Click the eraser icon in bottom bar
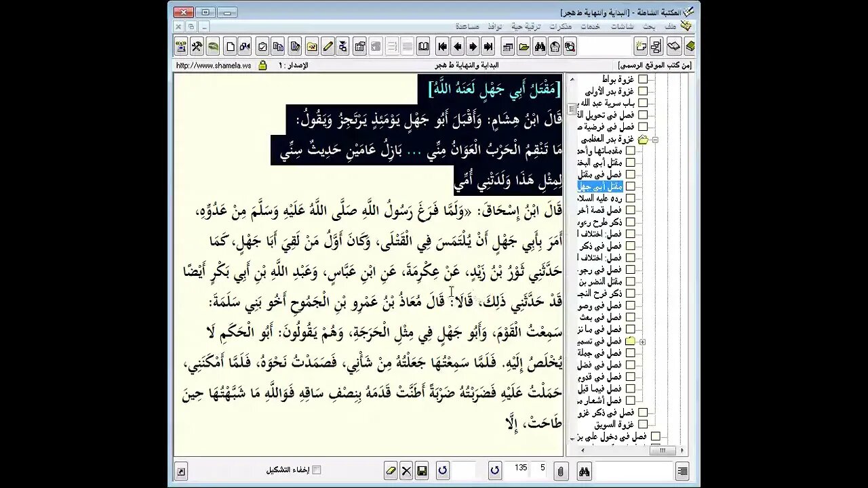Viewport: 868px width, 488px height. [391, 470]
